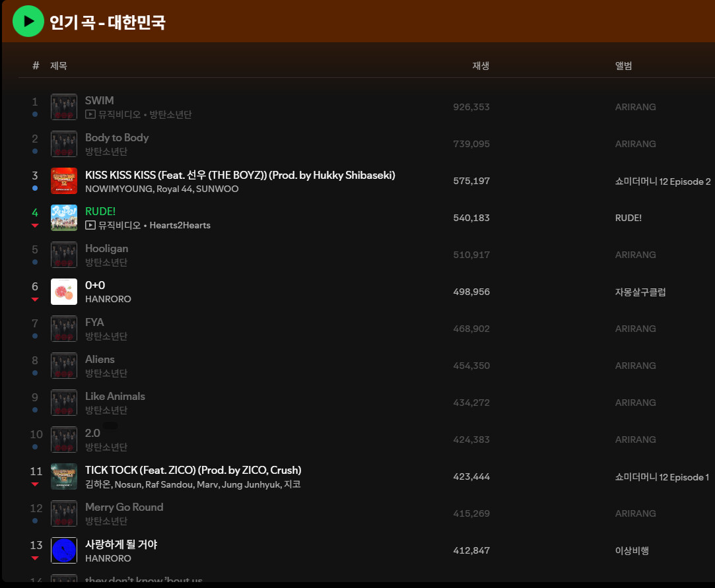The height and width of the screenshot is (588, 715).
Task: Open the FYA cover thumbnail
Action: pos(64,329)
